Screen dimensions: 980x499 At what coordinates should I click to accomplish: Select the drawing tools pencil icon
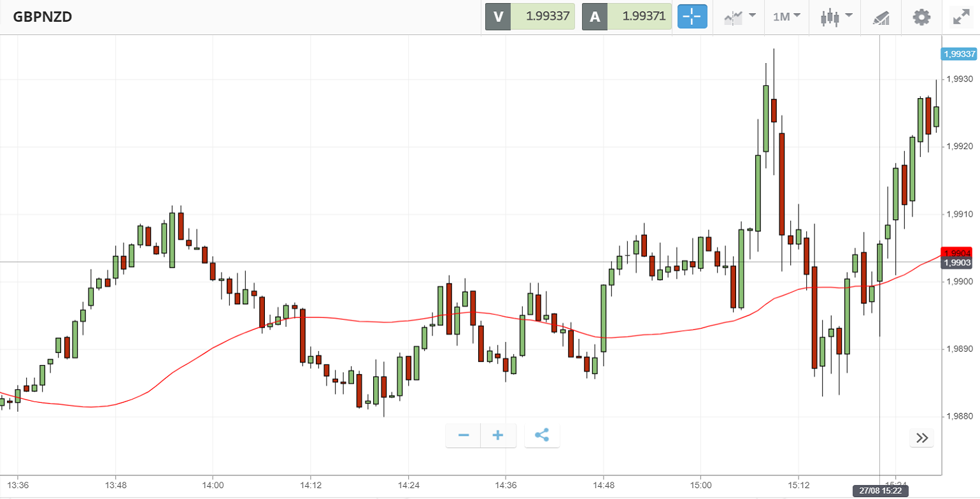click(881, 17)
